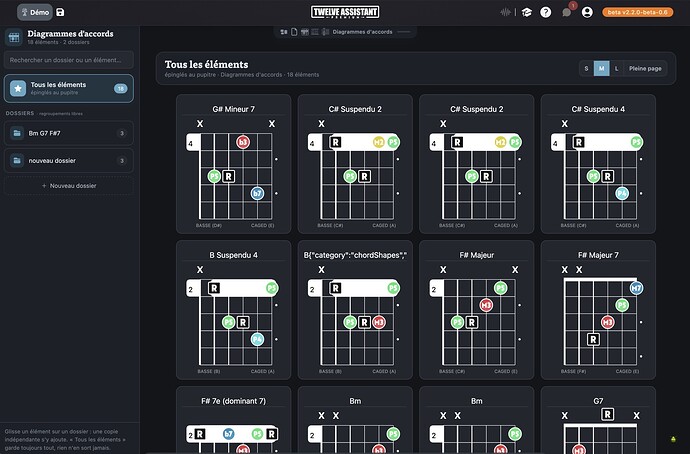Click the beta v2.2.0-beta-0.6 version badge
This screenshot has width=690, height=454.
(638, 12)
